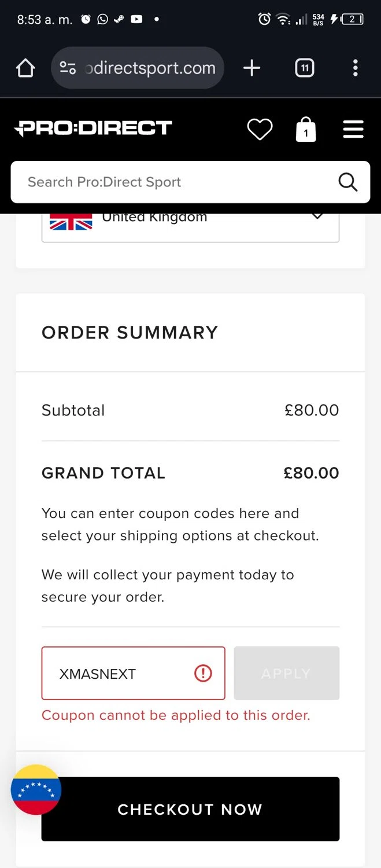The width and height of the screenshot is (381, 868).
Task: Tap the Venezuela flag floating button
Action: pos(36,789)
